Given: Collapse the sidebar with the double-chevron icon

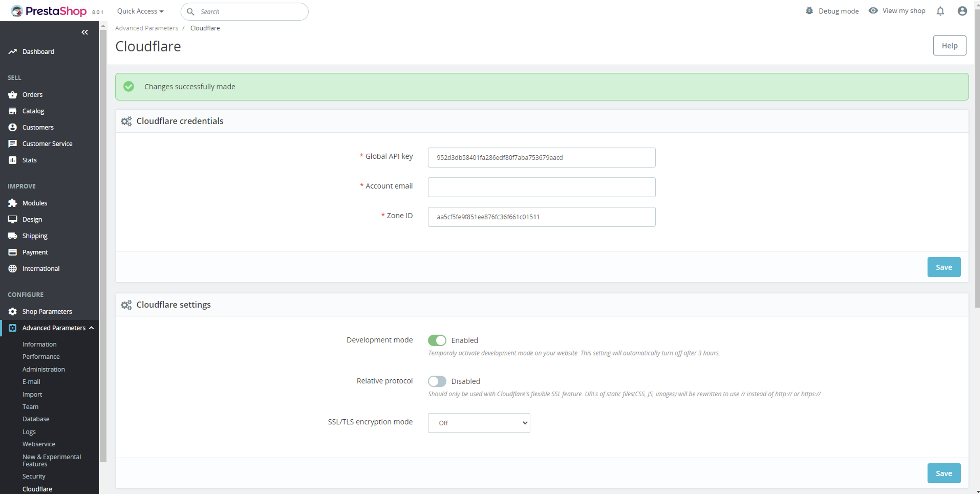Looking at the screenshot, I should coord(85,32).
